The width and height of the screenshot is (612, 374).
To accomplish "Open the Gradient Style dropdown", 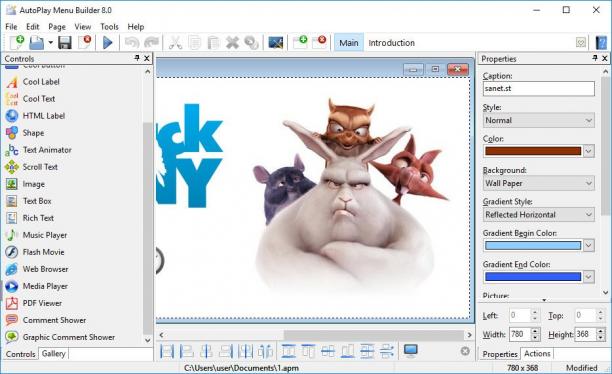I will (539, 214).
